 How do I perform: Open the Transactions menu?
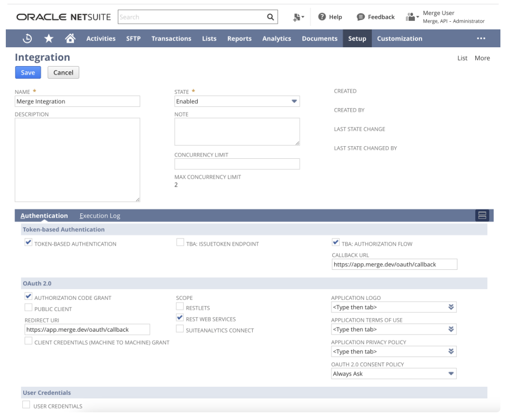[171, 39]
